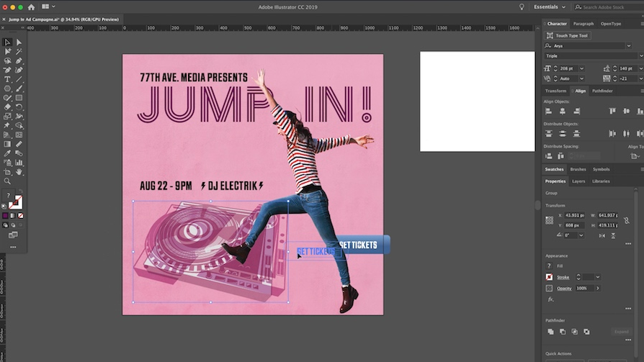Select the Direct Selection white arrow tool
This screenshot has width=644, height=362.
point(19,42)
